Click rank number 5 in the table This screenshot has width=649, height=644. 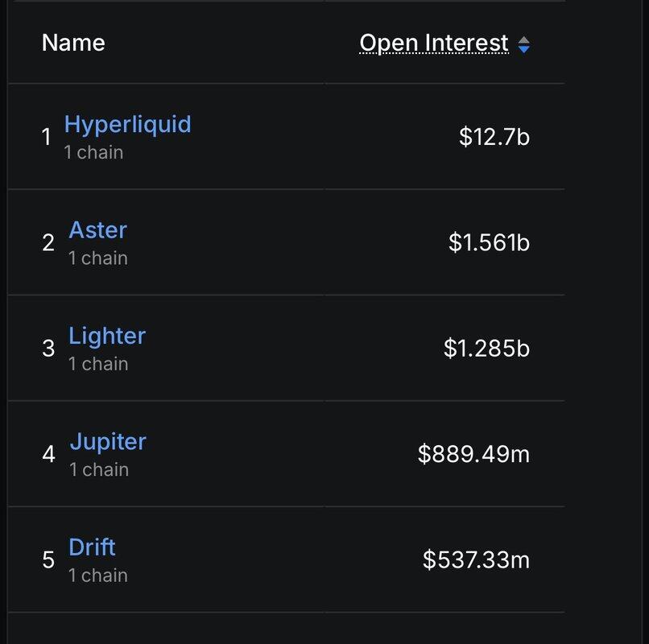tap(48, 560)
